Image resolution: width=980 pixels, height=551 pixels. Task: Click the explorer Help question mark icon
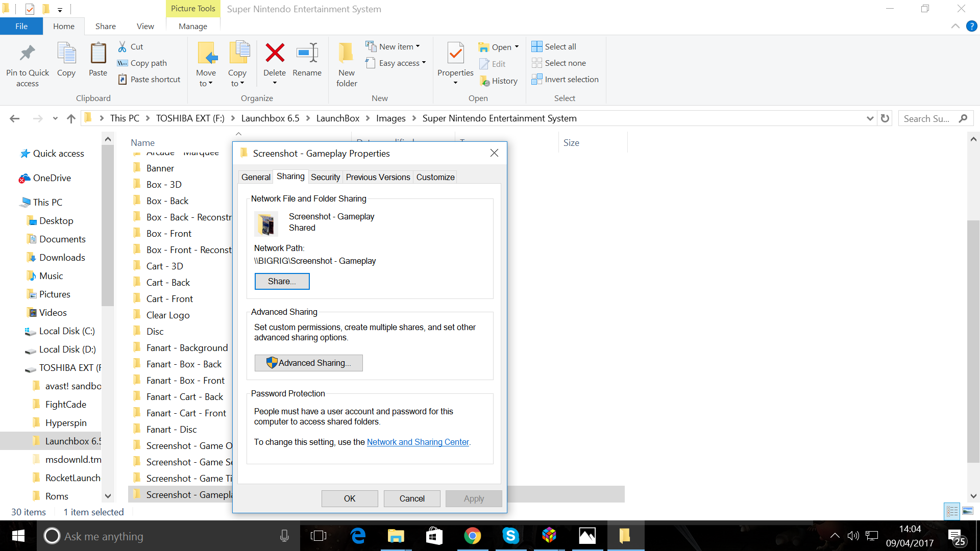972,26
